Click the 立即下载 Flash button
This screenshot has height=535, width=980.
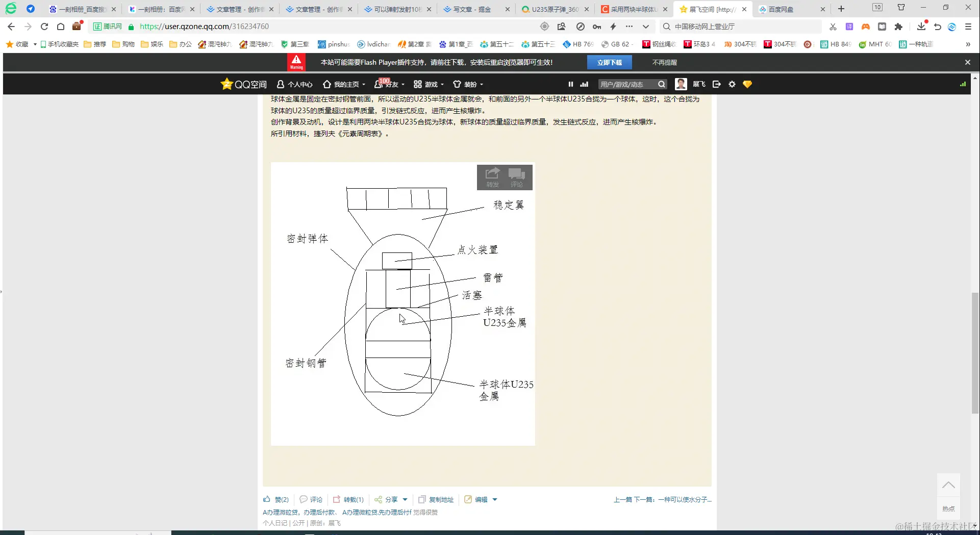click(609, 62)
